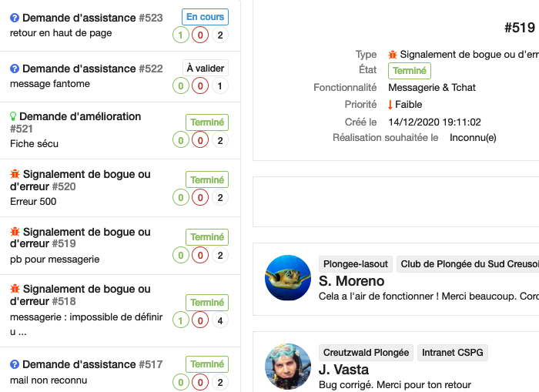
Task: Click the bug icon on ticket #519
Action: (15, 232)
